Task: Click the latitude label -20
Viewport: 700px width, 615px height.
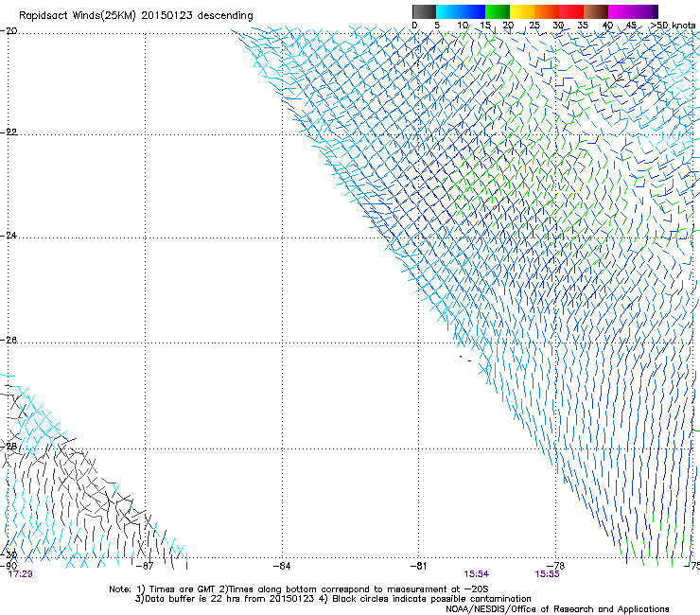Action: (9, 30)
